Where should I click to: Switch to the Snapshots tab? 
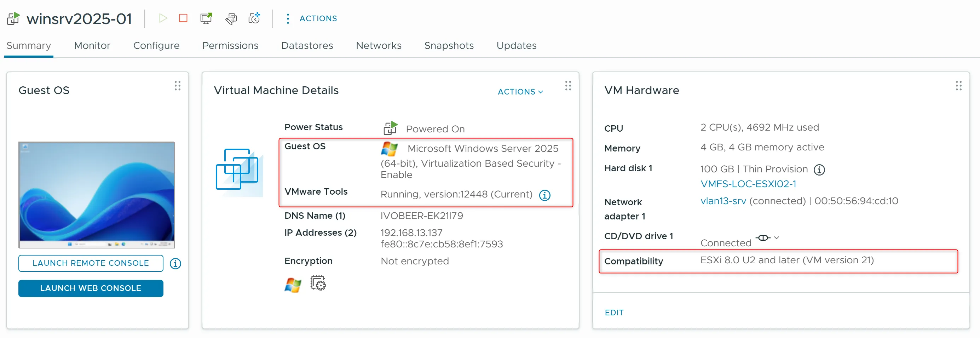point(449,46)
